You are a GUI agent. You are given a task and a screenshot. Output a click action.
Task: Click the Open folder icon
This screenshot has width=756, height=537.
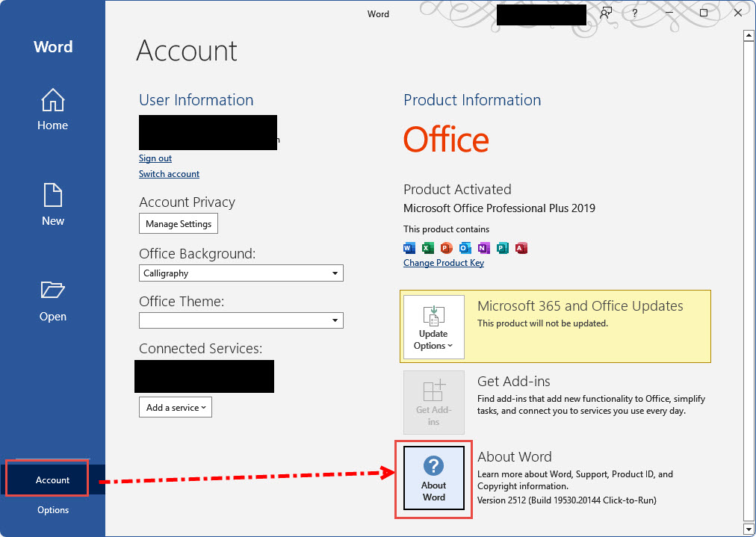click(x=52, y=291)
